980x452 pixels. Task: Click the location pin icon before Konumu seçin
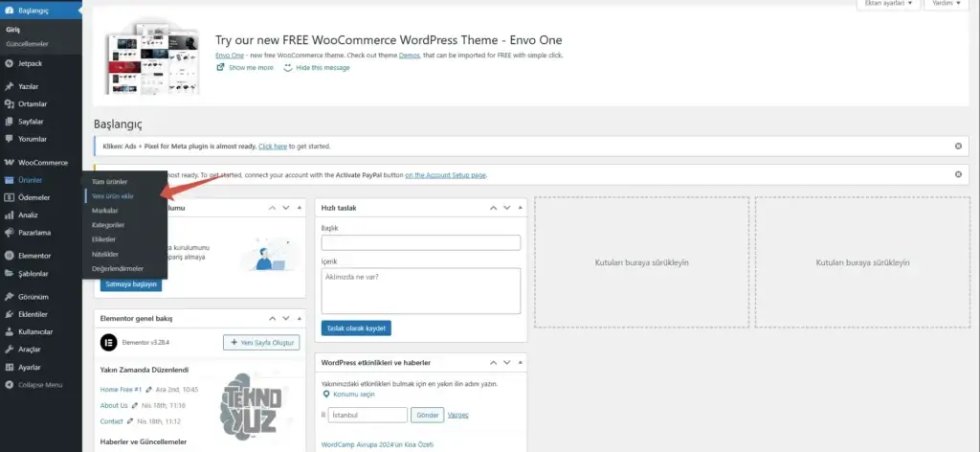(326, 395)
